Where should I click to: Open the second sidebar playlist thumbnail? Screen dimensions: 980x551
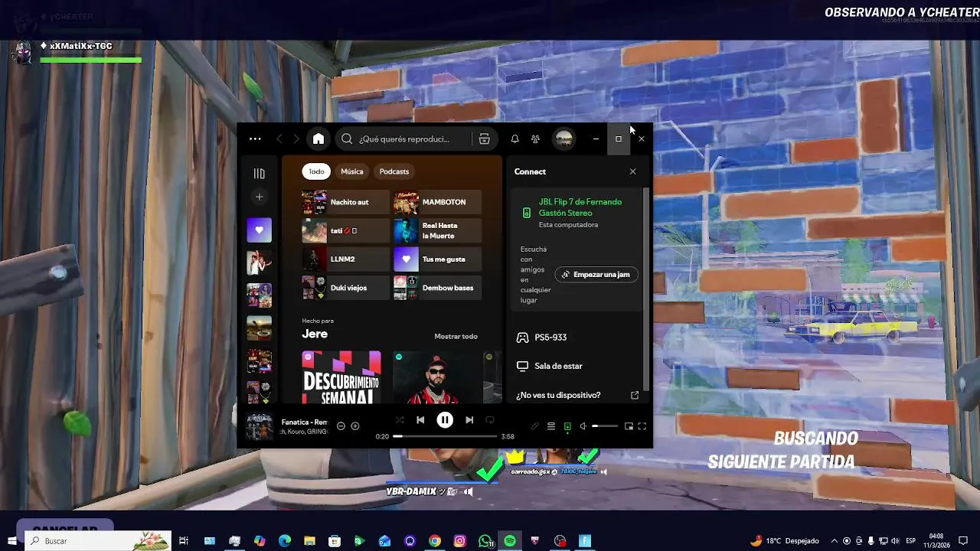259,262
